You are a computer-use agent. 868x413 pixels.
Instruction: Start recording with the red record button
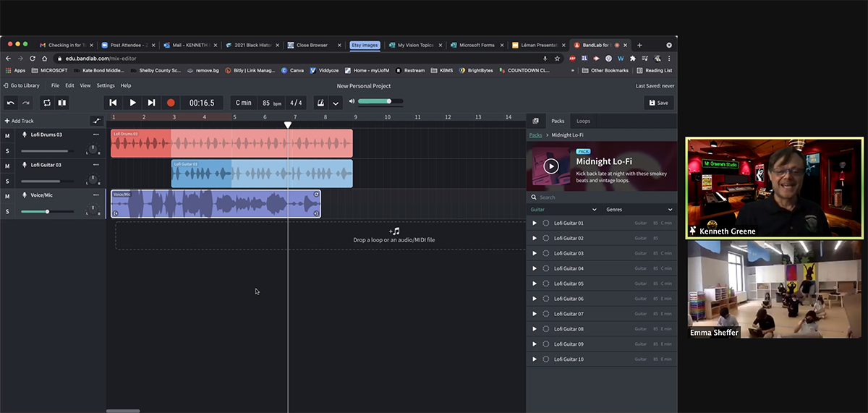click(171, 103)
